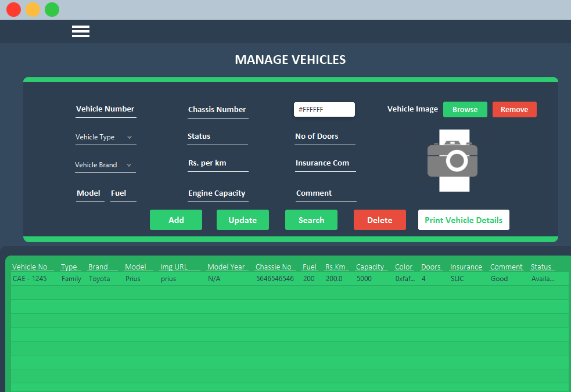Click the Add button
This screenshot has height=392, width=571.
(x=176, y=220)
